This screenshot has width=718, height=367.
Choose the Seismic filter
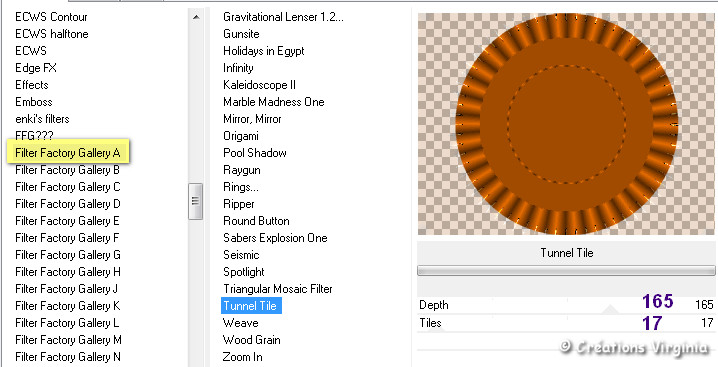tap(241, 255)
